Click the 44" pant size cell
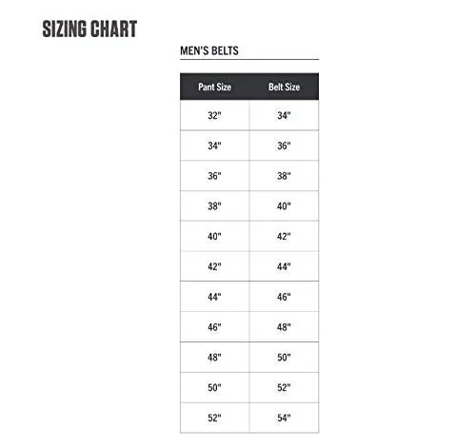The width and height of the screenshot is (476, 448). [x=214, y=297]
